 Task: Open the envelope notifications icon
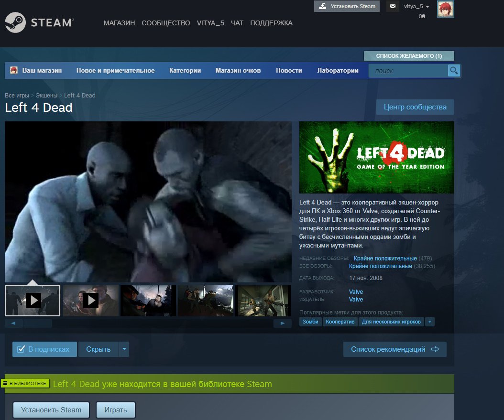(x=393, y=6)
